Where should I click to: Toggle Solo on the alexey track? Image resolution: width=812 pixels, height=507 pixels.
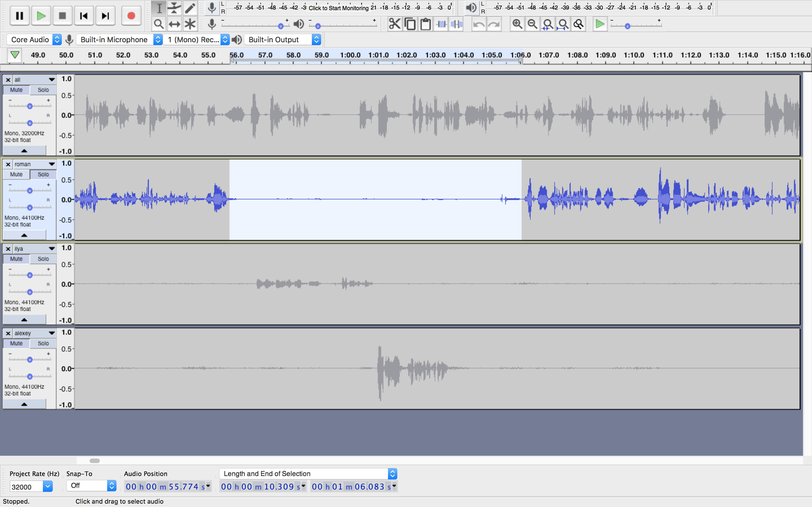point(43,343)
